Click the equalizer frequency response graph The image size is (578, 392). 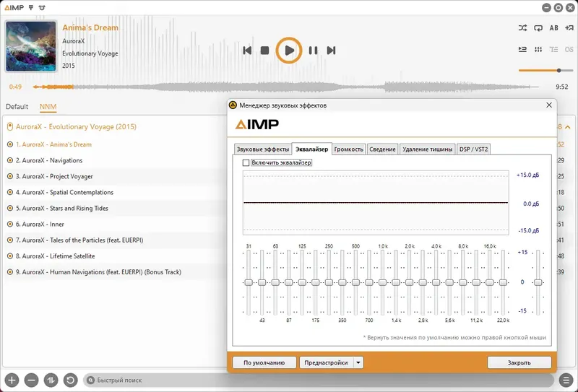[376, 203]
